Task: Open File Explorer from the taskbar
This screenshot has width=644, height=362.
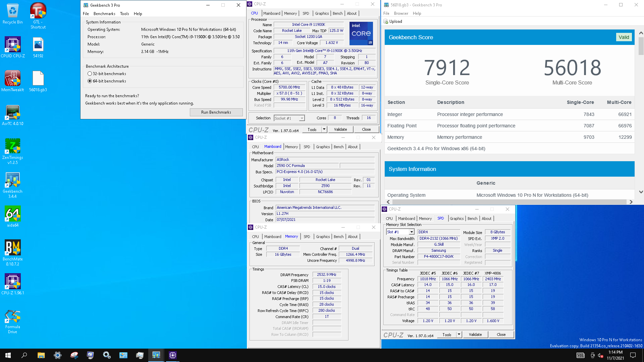Action: pyautogui.click(x=41, y=355)
